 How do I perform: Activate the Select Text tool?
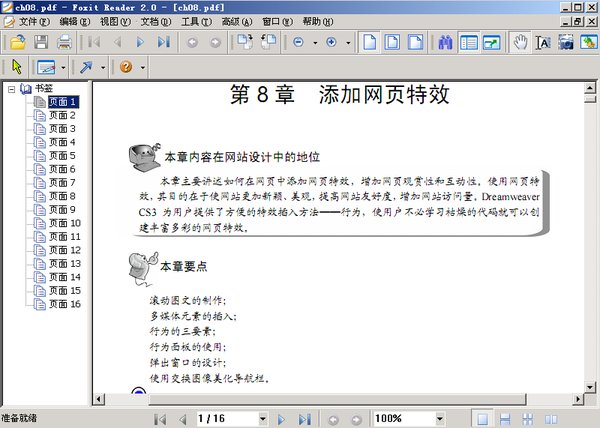coord(543,42)
